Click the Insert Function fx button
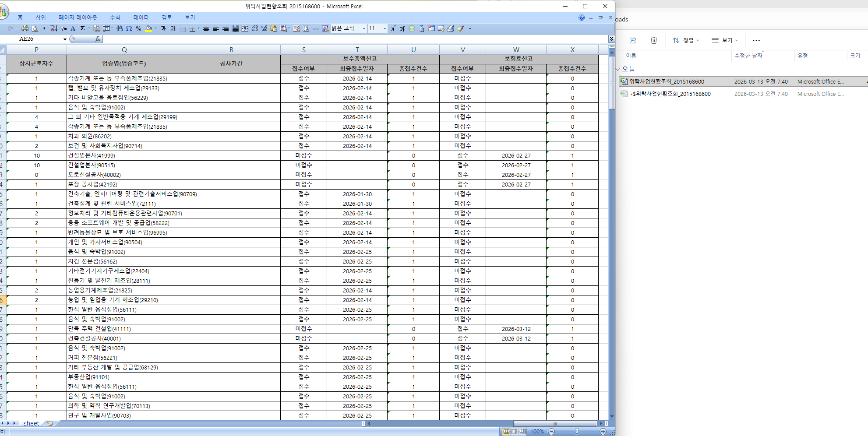Viewport: 868px width, 436px height. (98, 39)
